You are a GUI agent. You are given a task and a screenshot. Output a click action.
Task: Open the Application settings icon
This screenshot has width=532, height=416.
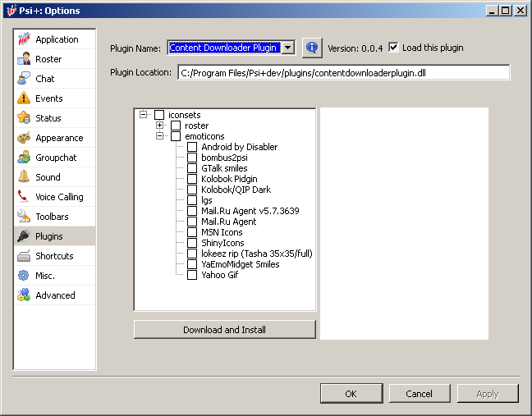pyautogui.click(x=24, y=39)
